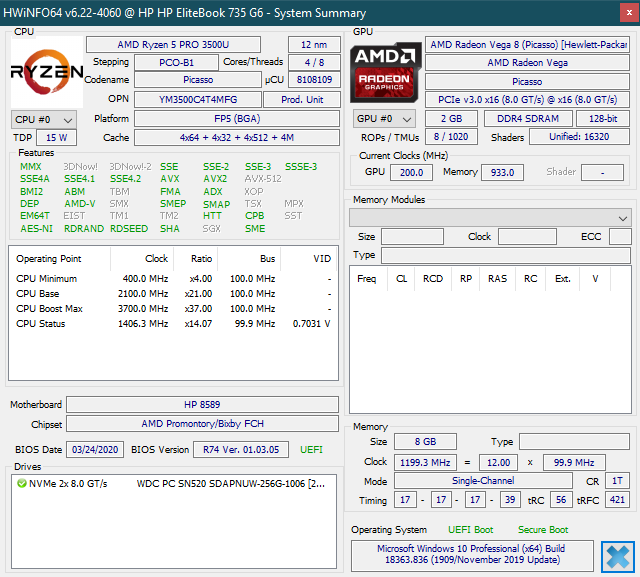Click the Freq column header in memory table

367,279
